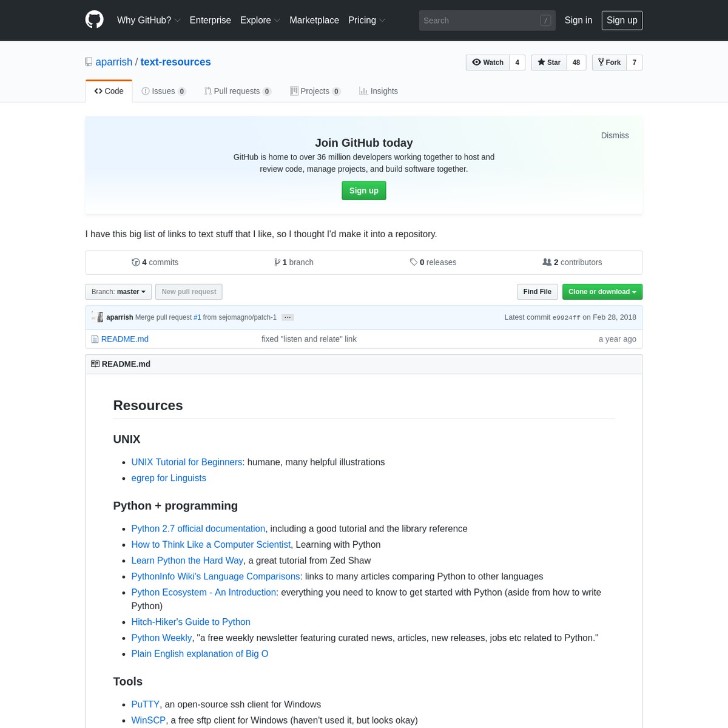
Task: Open the PuTTY link
Action: (146, 704)
